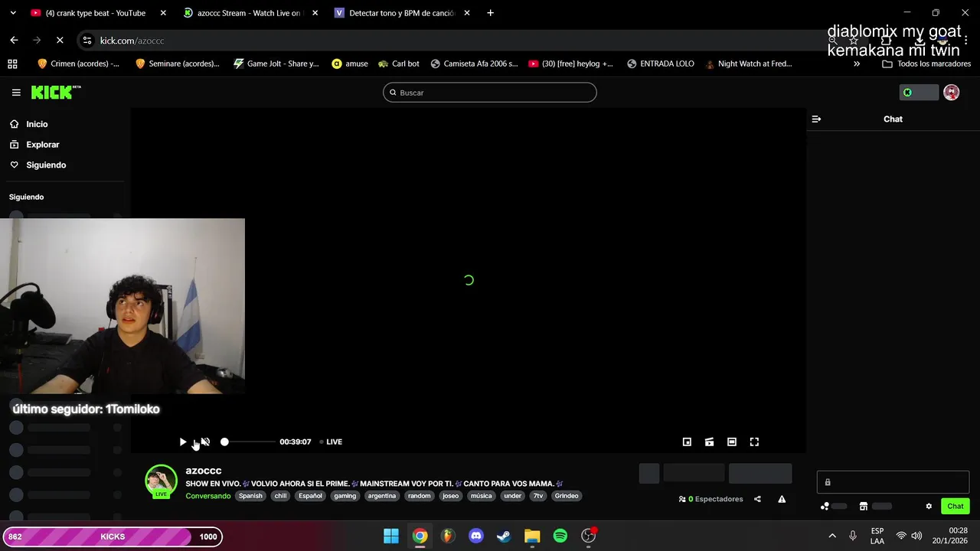This screenshot has width=980, height=551.
Task: Open a new browser tab
Action: pyautogui.click(x=490, y=13)
